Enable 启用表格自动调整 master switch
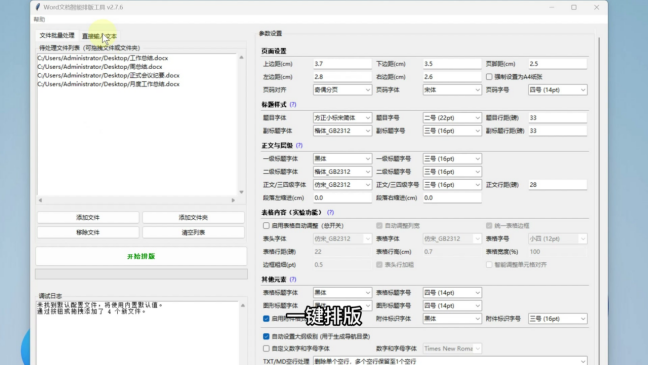Viewport: 648px width, 365px height. (x=266, y=226)
